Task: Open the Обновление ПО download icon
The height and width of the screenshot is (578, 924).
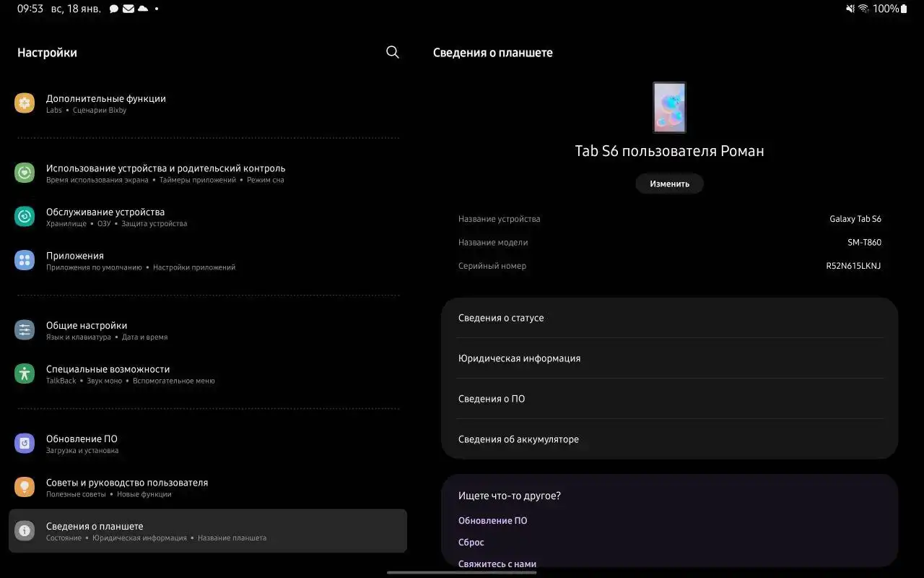Action: [x=24, y=443]
